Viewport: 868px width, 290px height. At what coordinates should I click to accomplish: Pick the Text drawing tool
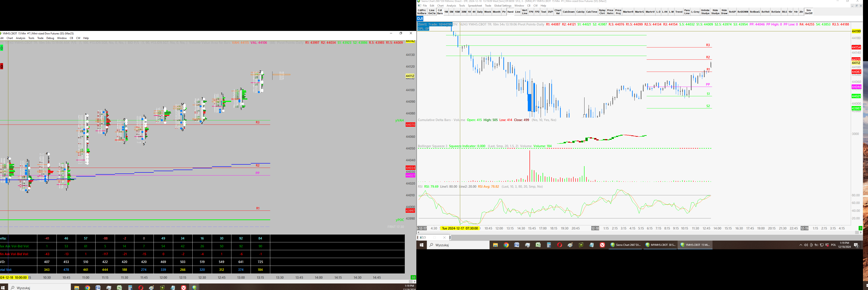point(543,12)
